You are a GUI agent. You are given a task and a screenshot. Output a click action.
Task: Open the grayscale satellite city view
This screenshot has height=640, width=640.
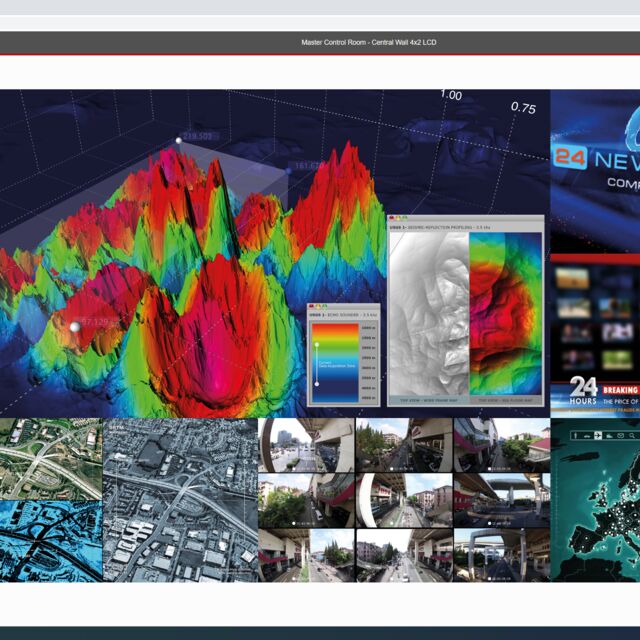point(180,499)
